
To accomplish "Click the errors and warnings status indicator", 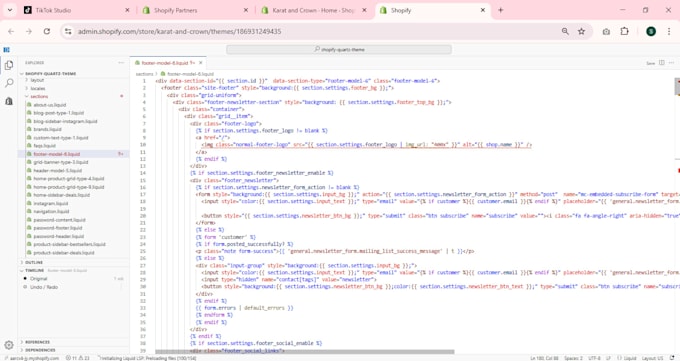I will click(x=78, y=358).
